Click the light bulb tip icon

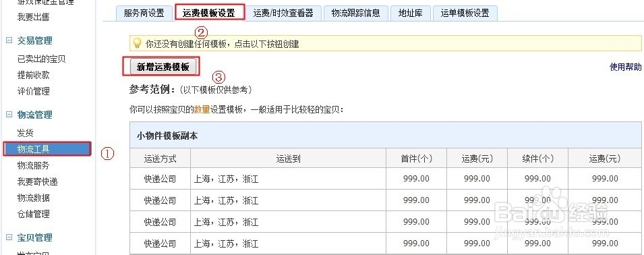tap(138, 43)
